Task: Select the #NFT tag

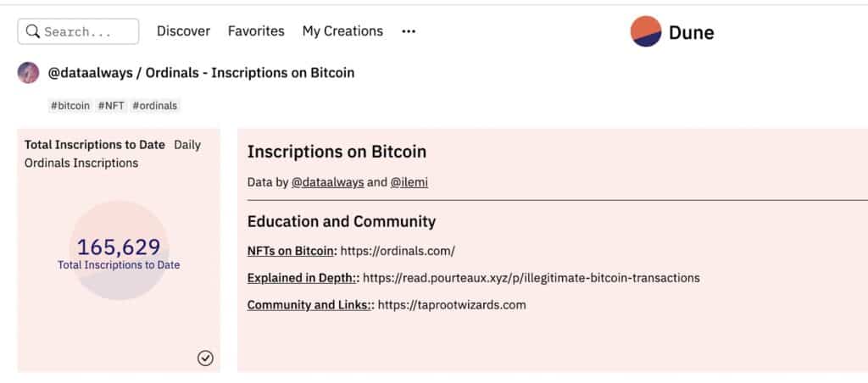Action: point(111,106)
